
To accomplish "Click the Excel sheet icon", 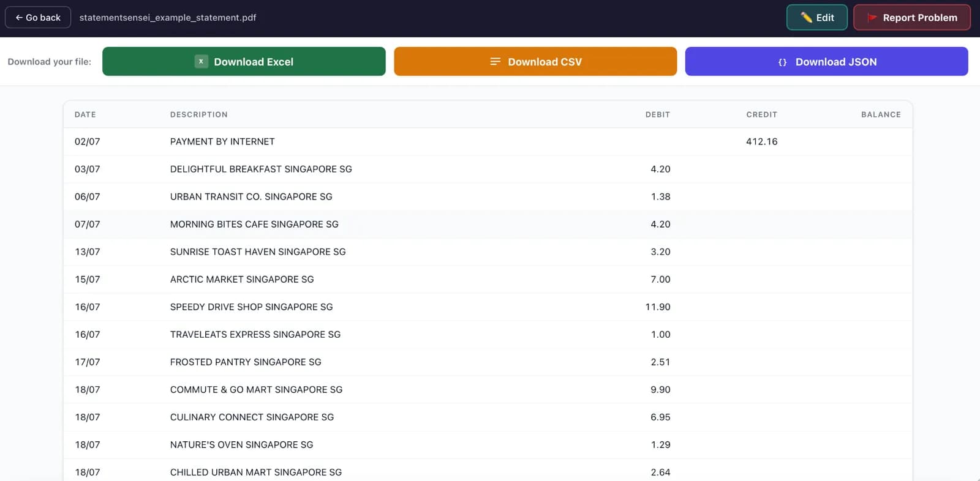I will [201, 61].
